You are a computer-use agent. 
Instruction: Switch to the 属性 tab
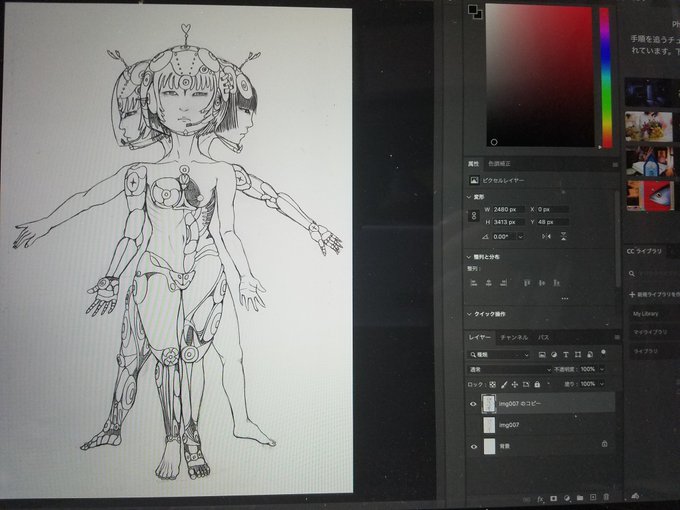point(473,163)
